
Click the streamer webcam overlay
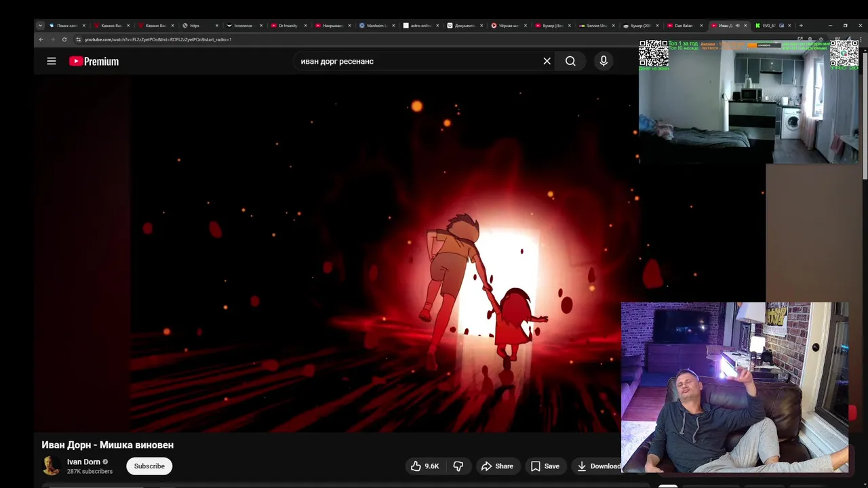[x=734, y=387]
